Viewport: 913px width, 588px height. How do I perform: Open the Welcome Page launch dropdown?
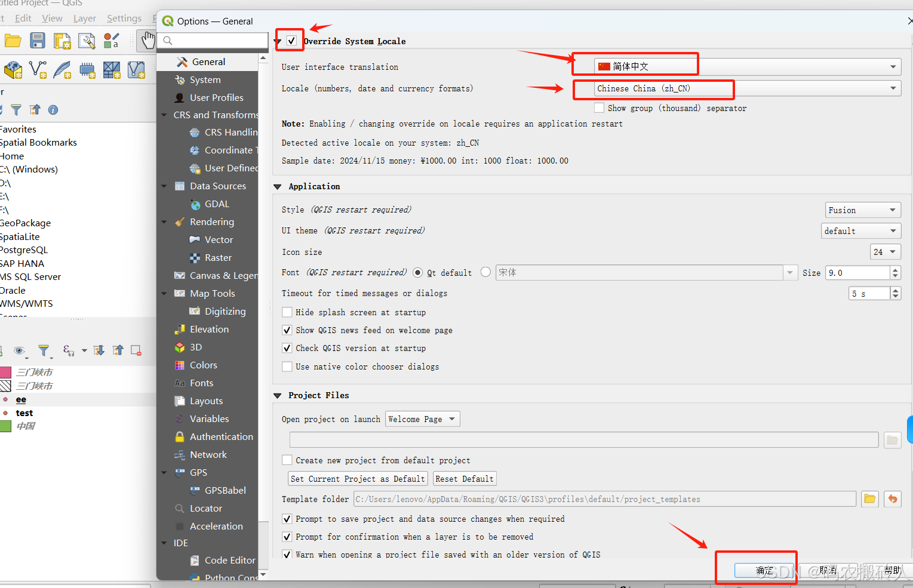click(x=423, y=419)
